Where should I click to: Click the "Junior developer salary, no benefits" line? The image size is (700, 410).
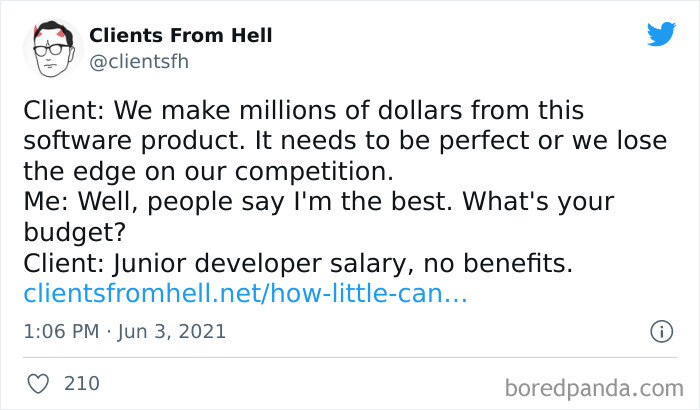click(297, 264)
